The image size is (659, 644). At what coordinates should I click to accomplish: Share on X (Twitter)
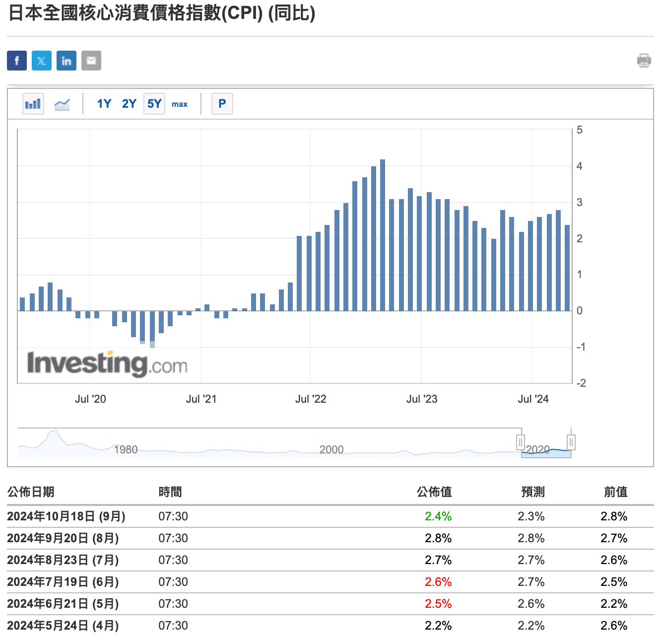(42, 61)
